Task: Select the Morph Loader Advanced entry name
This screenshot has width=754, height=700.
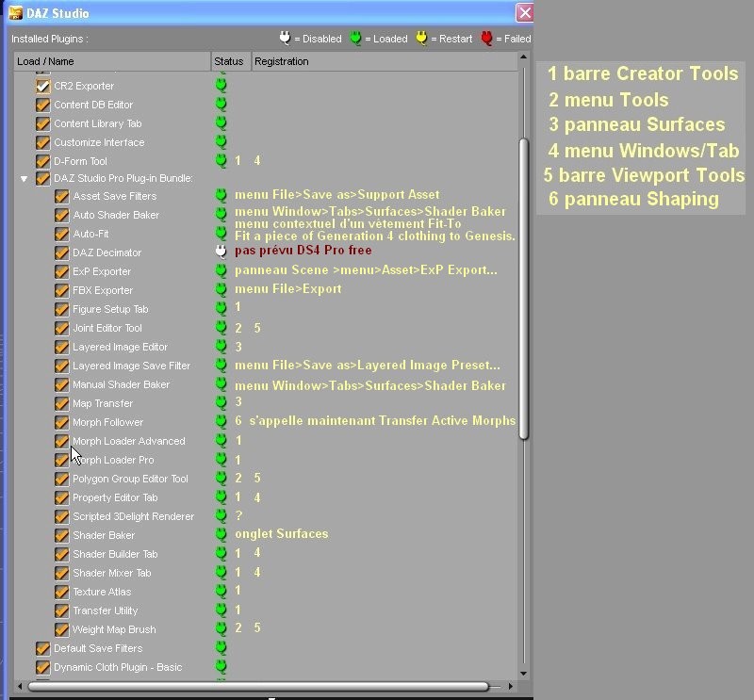Action: [129, 441]
